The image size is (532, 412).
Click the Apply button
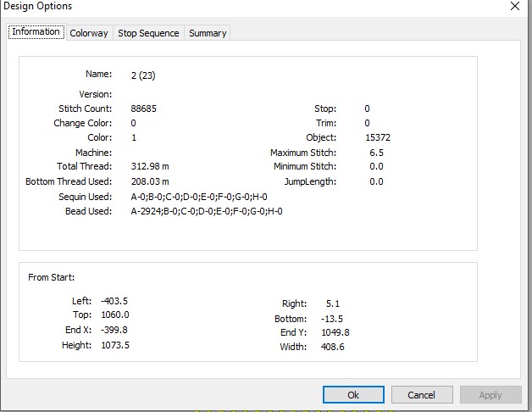[x=490, y=395]
